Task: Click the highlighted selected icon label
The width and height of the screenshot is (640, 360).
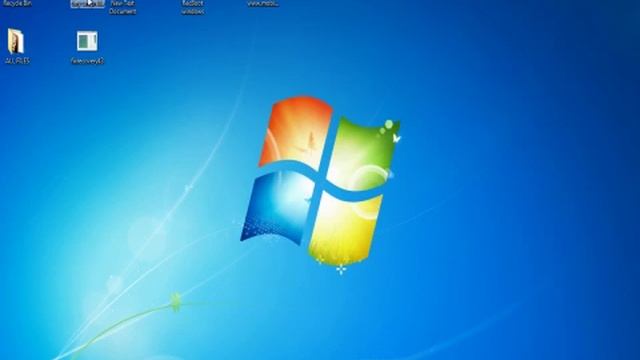Action: click(87, 4)
